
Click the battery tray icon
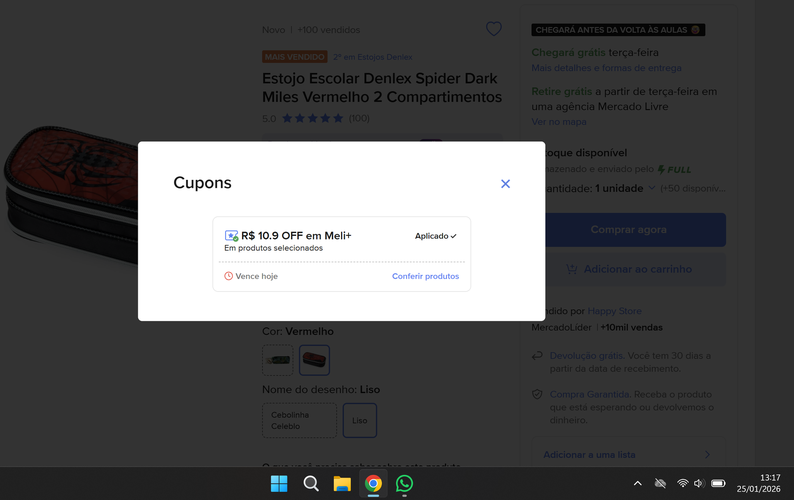[x=718, y=483]
